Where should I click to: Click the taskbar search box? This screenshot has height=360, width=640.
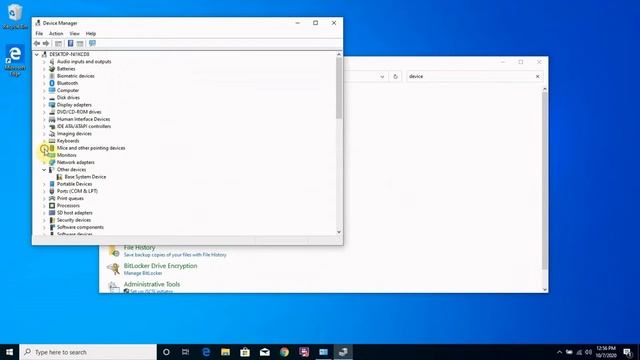[x=88, y=352]
